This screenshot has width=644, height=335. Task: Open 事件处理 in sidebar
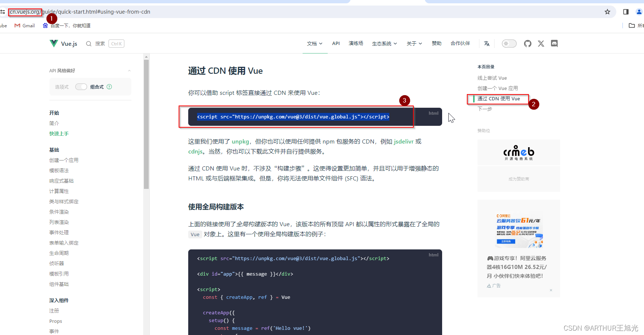59,232
